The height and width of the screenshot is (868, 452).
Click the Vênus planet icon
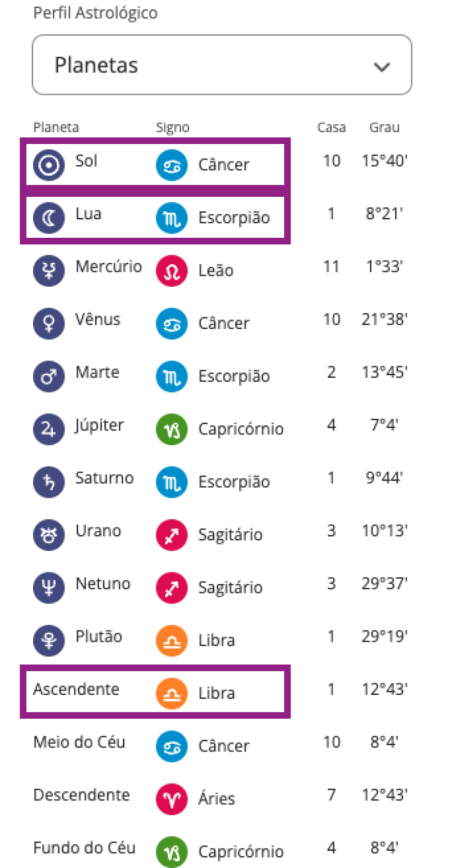(49, 324)
